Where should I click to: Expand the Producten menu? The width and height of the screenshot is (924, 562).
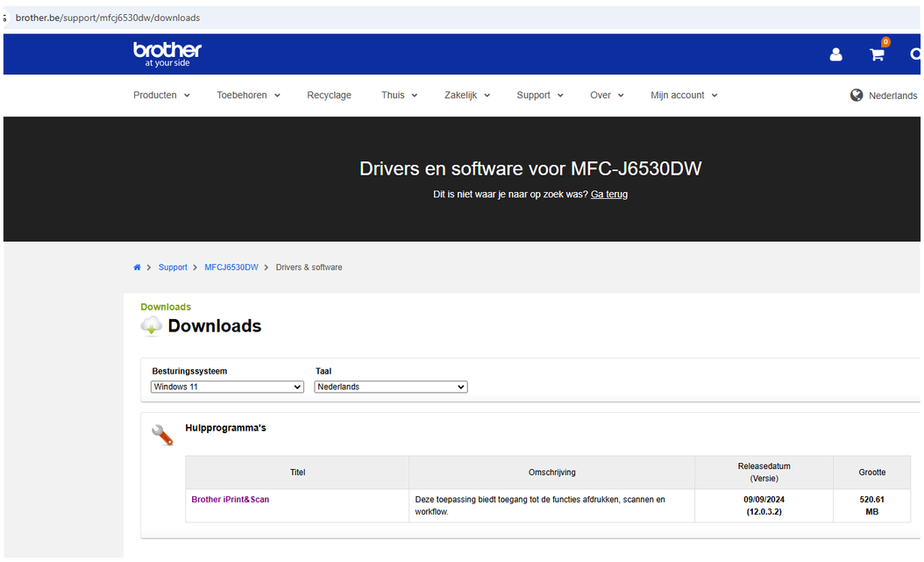(161, 95)
